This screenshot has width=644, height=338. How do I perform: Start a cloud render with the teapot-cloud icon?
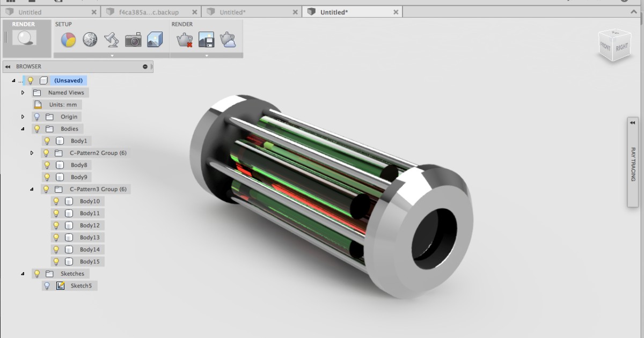(228, 39)
